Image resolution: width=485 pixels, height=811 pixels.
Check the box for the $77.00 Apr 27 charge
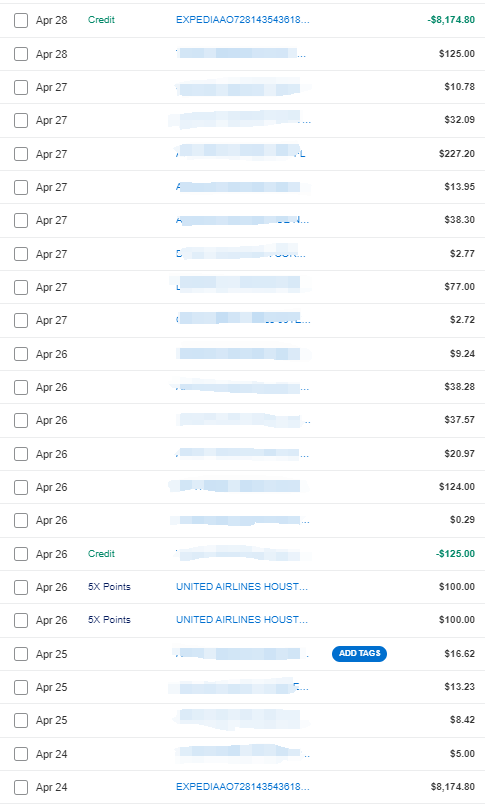[21, 288]
